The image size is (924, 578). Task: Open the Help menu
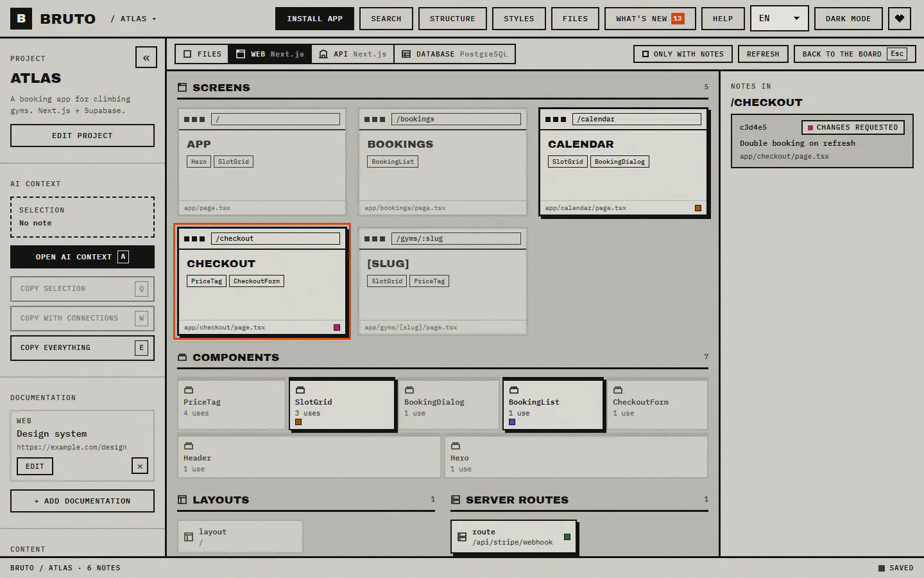point(723,19)
